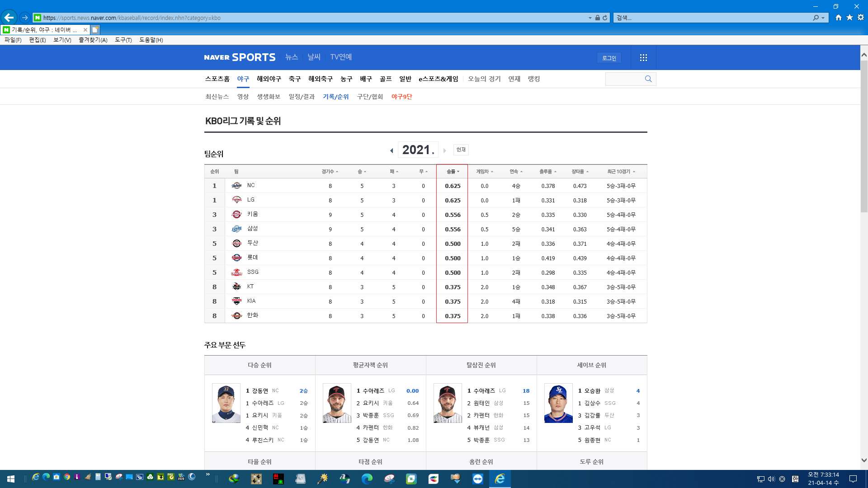Viewport: 868px width, 488px height.
Task: Sort standings by 승 column
Action: coord(362,172)
